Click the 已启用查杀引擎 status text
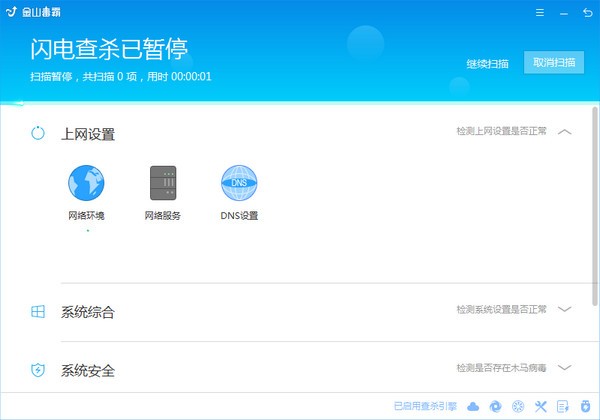The width and height of the screenshot is (600, 420). (x=425, y=406)
